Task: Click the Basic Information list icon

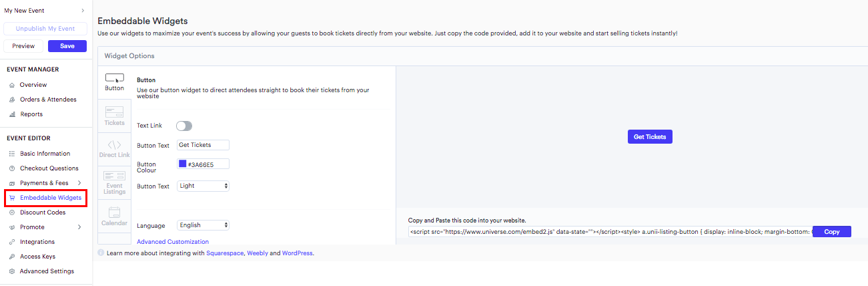Action: [x=11, y=154]
